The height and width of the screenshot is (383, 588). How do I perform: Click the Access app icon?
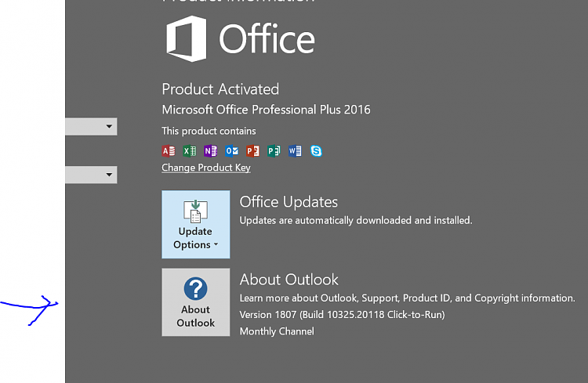coord(169,150)
